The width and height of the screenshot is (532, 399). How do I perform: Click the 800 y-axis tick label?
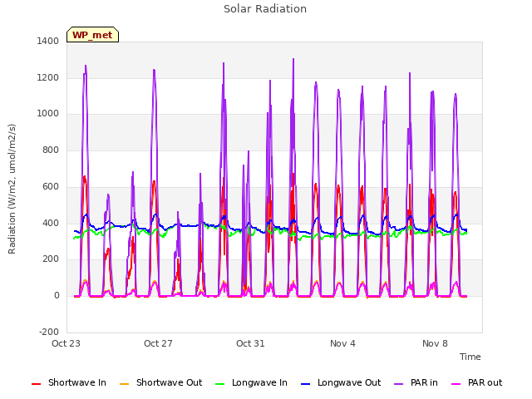tap(51, 150)
